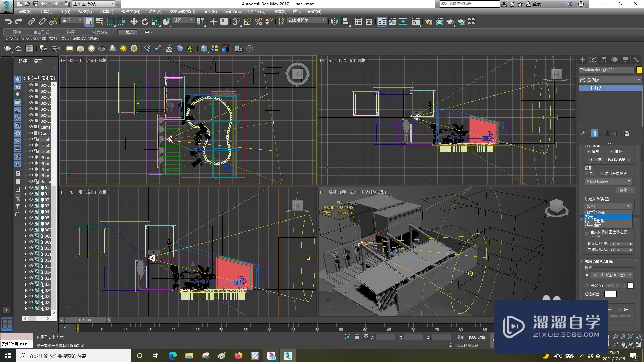Open the 全部 selection filter dropdown
This screenshot has width=644, height=363.
tap(72, 20)
